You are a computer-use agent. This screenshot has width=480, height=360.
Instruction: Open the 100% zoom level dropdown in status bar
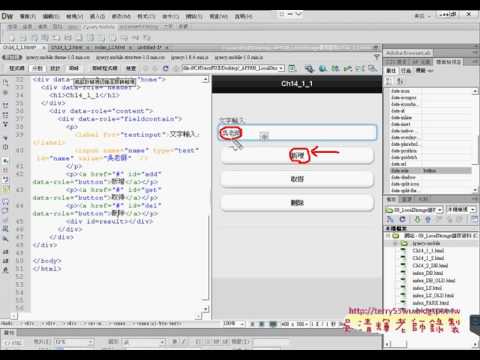coord(242,324)
